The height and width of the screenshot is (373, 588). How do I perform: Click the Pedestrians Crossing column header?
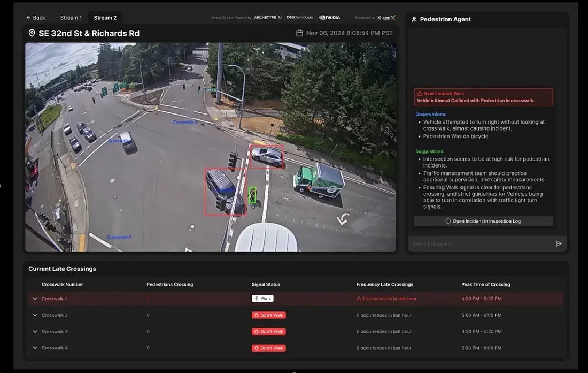(170, 285)
